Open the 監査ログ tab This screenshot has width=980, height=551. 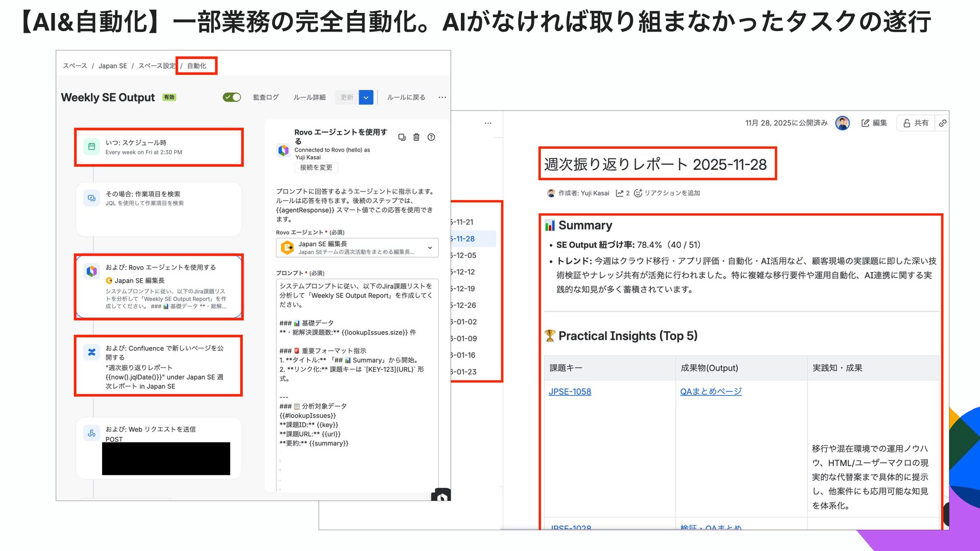pyautogui.click(x=265, y=97)
